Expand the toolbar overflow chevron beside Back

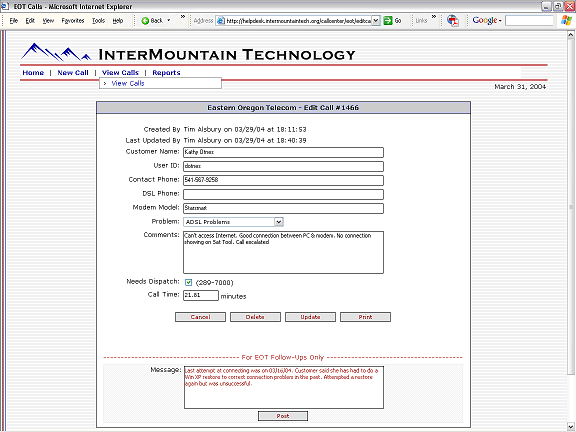tap(183, 17)
